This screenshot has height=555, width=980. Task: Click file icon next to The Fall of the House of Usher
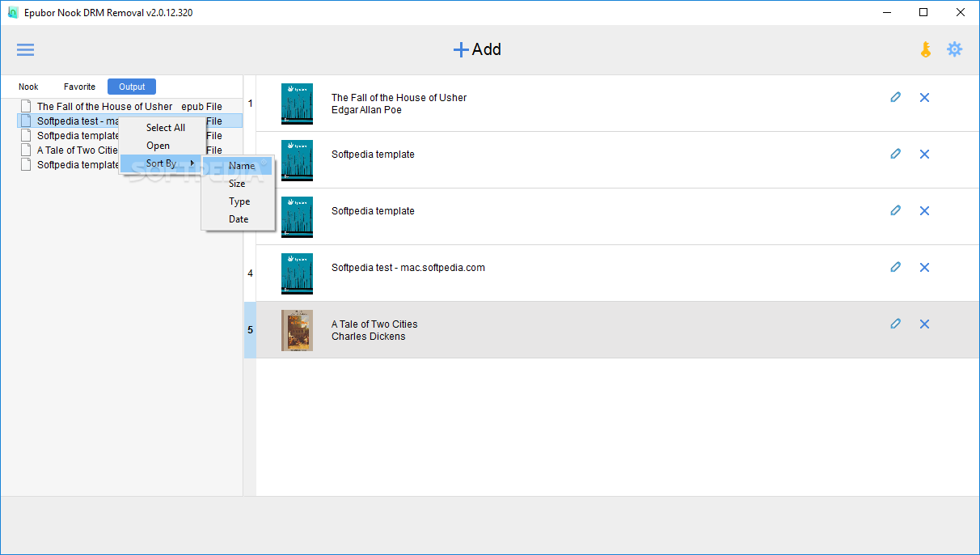point(26,106)
